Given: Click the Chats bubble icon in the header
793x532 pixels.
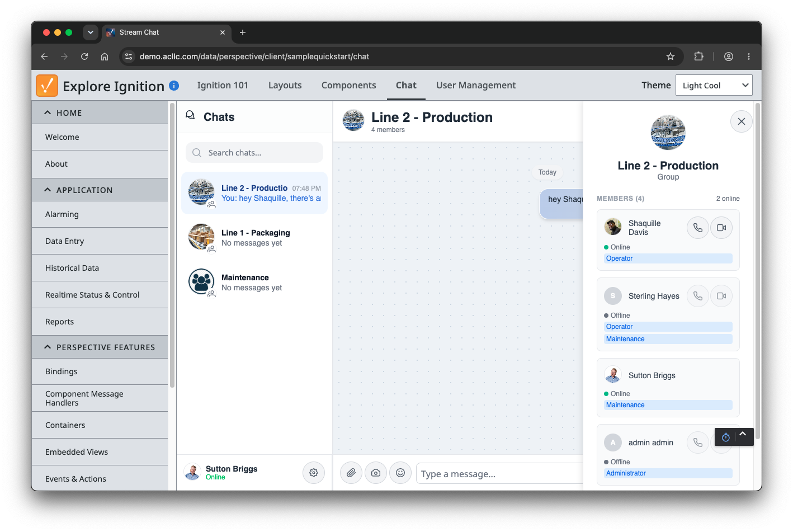Looking at the screenshot, I should (190, 115).
